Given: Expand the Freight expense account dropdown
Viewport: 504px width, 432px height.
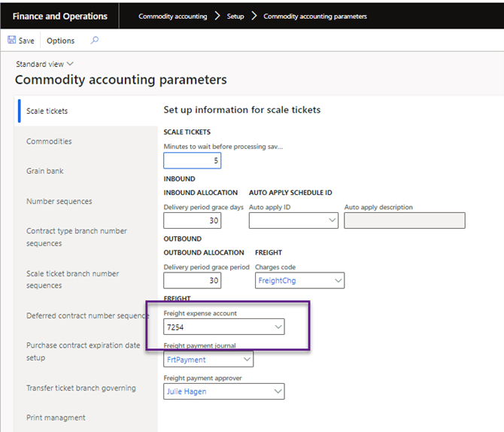Looking at the screenshot, I should [x=278, y=327].
